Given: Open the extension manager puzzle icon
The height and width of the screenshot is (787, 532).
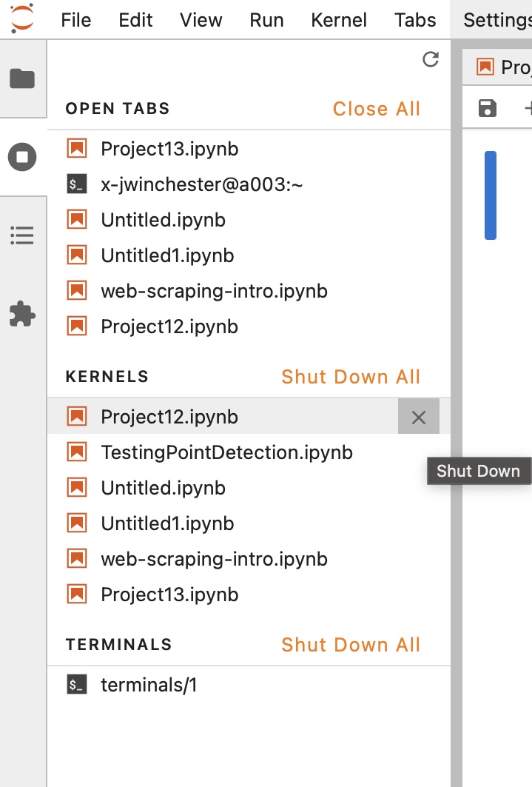Looking at the screenshot, I should tap(23, 314).
